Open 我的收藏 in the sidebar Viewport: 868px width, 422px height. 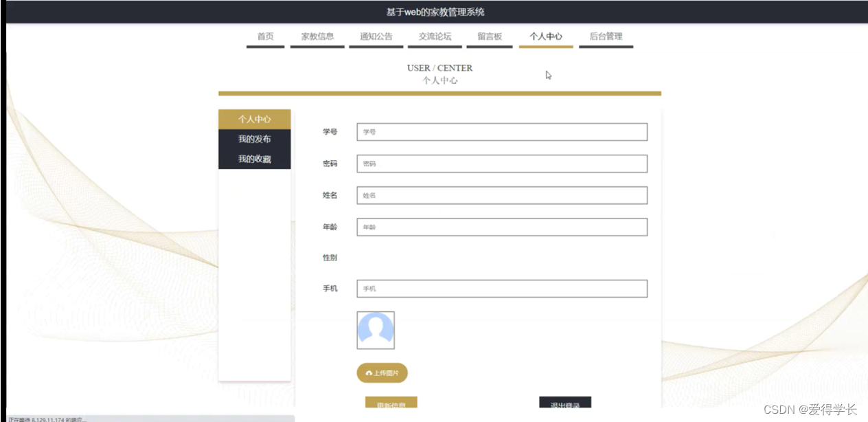tap(255, 159)
